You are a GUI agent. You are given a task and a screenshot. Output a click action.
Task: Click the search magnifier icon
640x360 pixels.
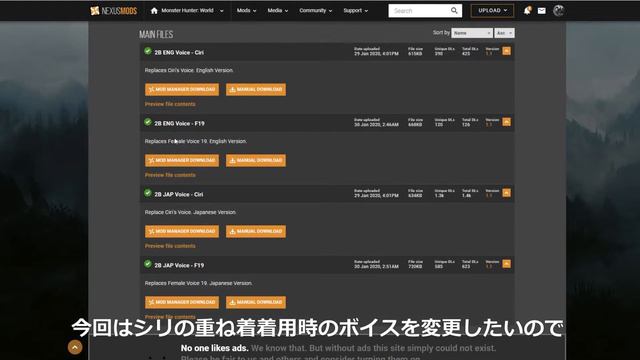tap(454, 11)
